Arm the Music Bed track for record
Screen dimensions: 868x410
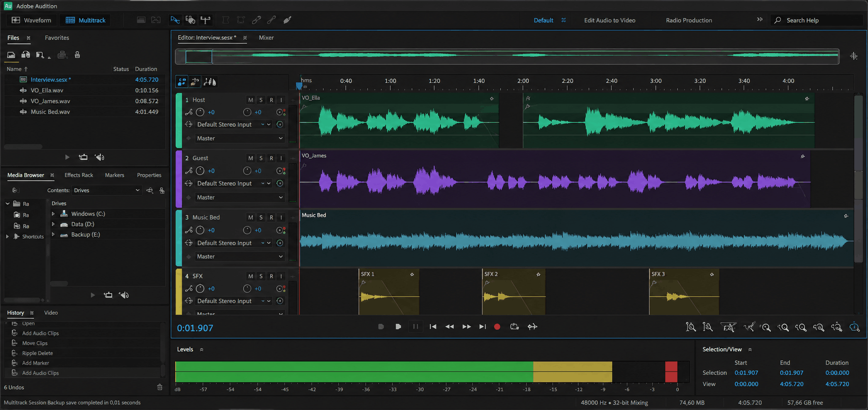point(271,217)
